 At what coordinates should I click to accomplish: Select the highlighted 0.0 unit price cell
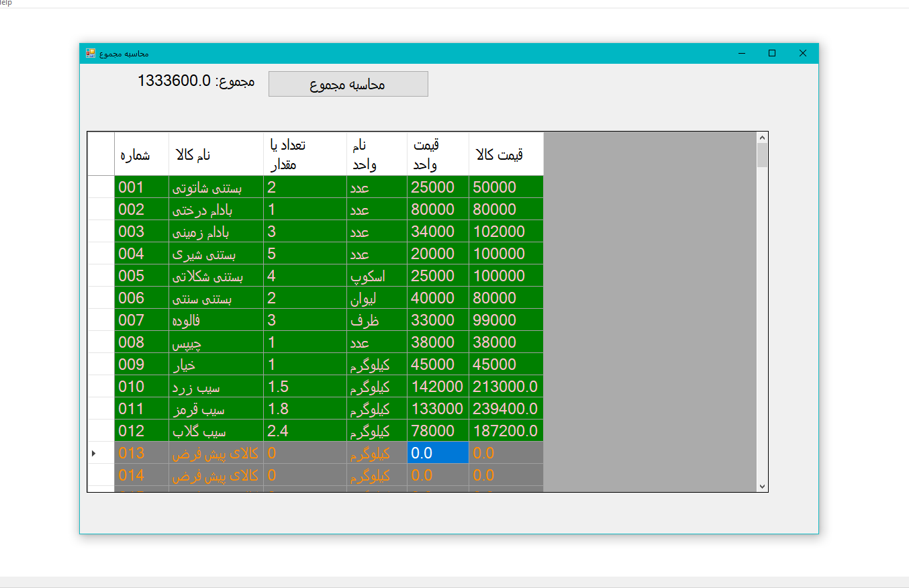click(x=437, y=453)
